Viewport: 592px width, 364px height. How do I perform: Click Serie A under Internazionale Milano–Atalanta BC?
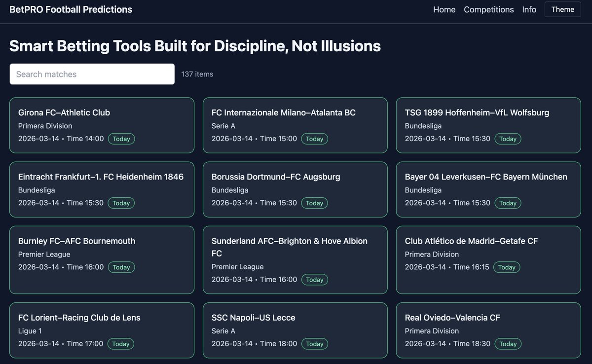(223, 126)
